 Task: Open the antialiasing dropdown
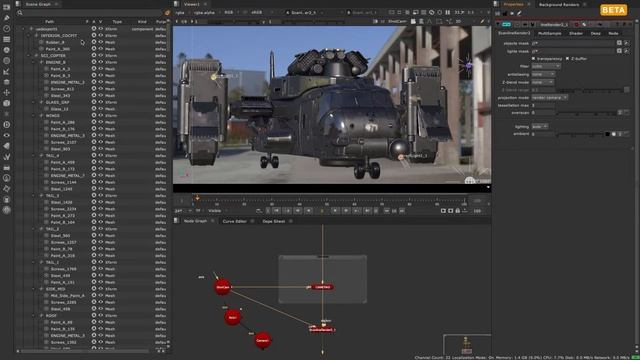(543, 74)
